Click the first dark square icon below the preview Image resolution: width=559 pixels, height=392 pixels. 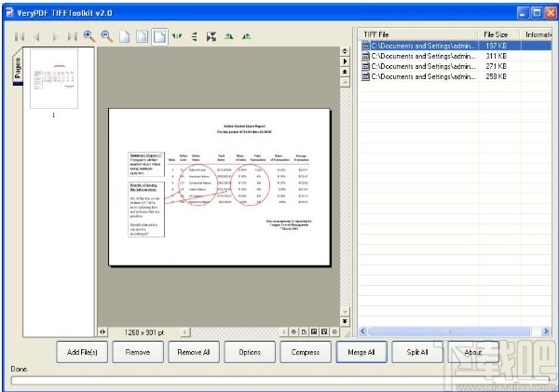point(314,332)
